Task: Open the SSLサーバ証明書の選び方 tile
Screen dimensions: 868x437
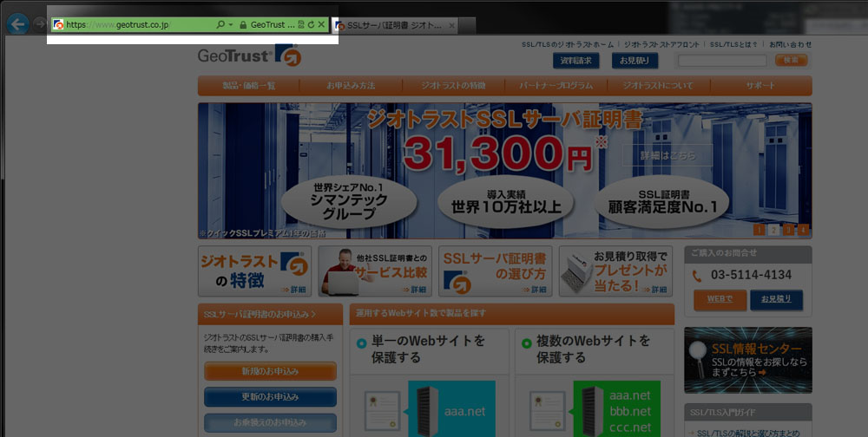Action: (x=496, y=271)
